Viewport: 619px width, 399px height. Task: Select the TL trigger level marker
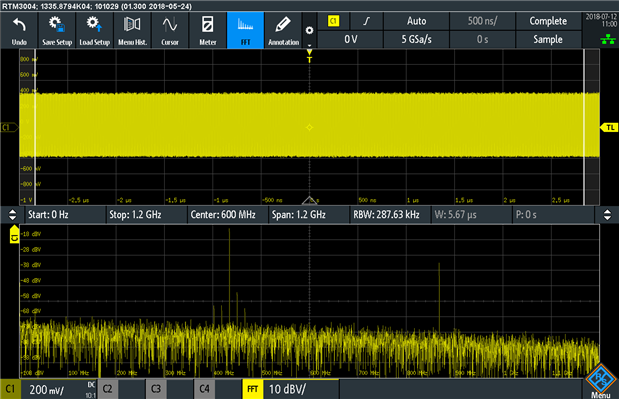coord(609,127)
